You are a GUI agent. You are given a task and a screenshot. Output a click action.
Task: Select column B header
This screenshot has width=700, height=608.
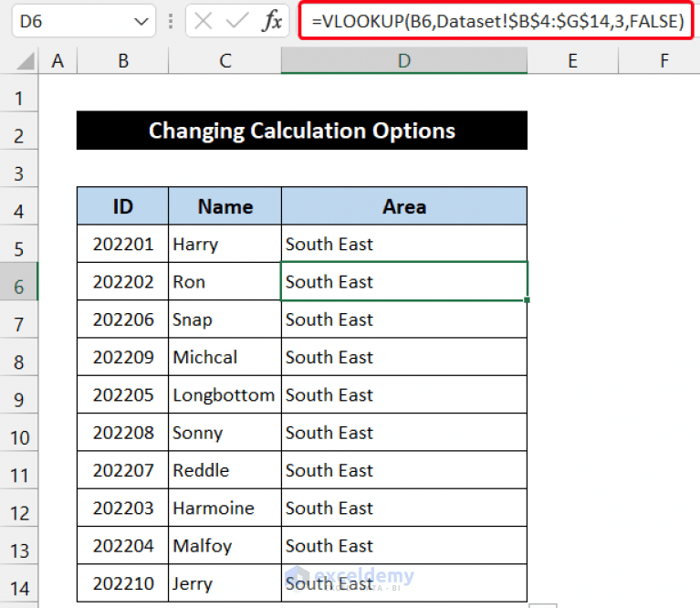coord(123,61)
